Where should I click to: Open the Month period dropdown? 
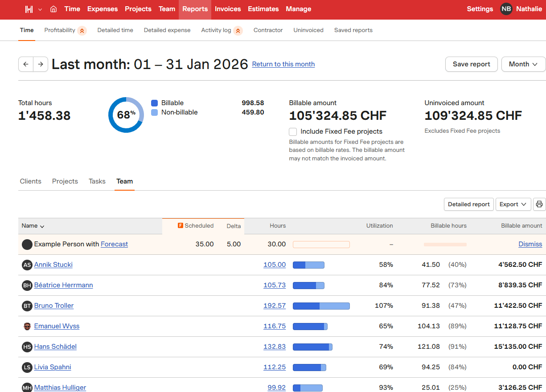point(523,64)
